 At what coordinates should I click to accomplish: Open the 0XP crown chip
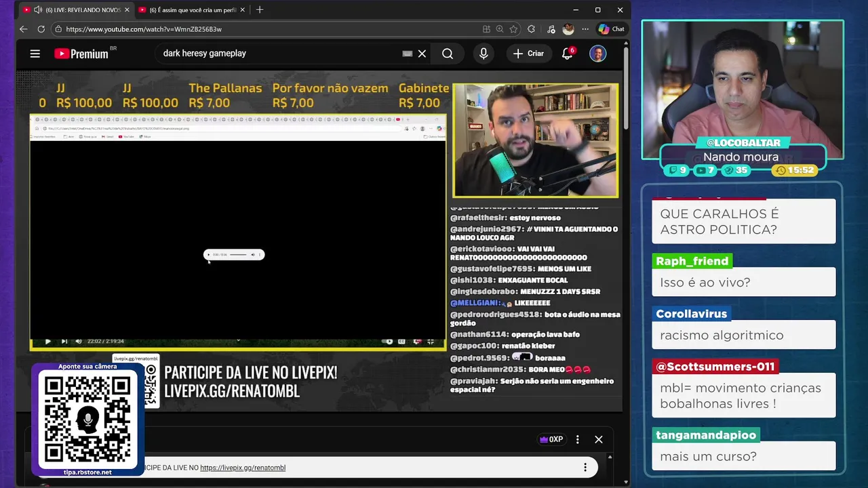pos(551,439)
